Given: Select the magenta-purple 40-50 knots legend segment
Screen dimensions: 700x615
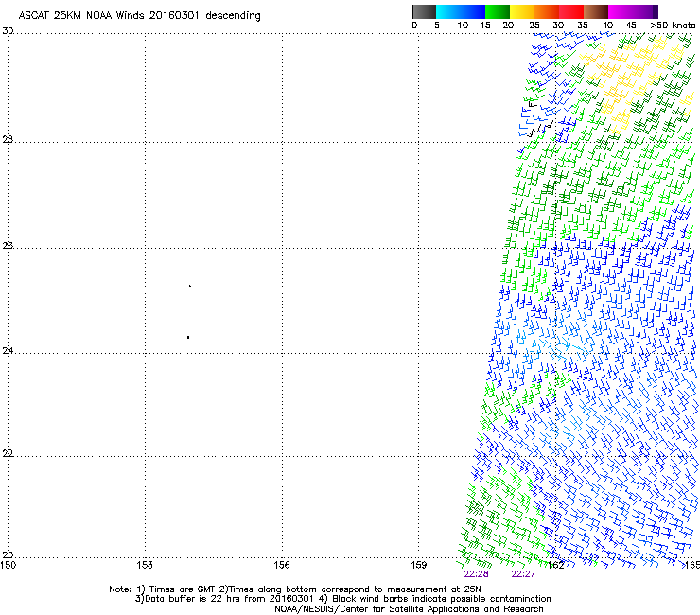Looking at the screenshot, I should 633,11.
